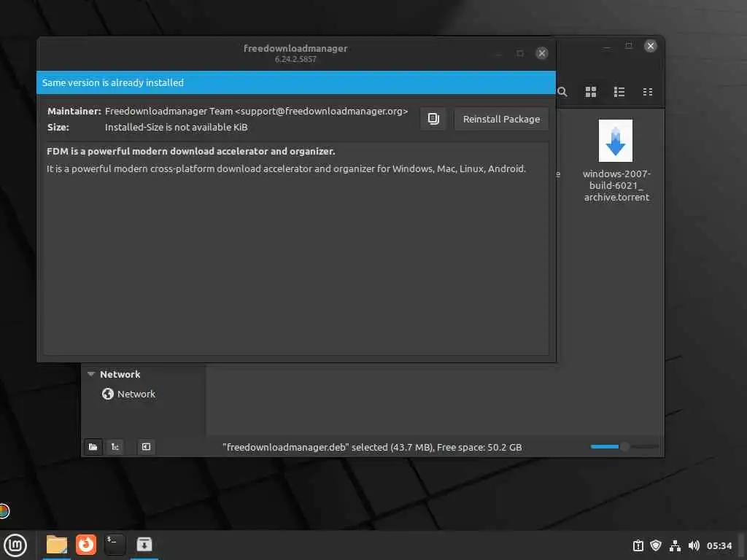Image resolution: width=747 pixels, height=560 pixels.
Task: Open update manager shield tray icon
Action: click(656, 545)
